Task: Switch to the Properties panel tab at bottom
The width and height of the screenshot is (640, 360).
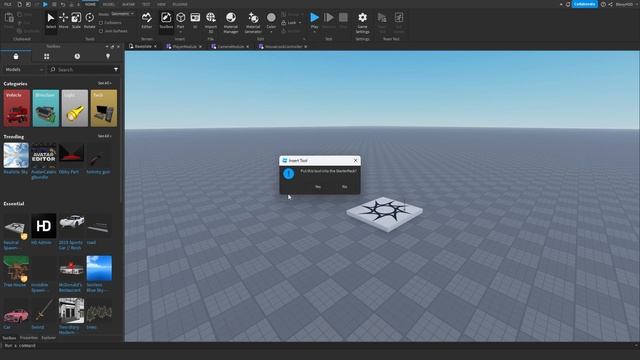Action: tap(29, 338)
